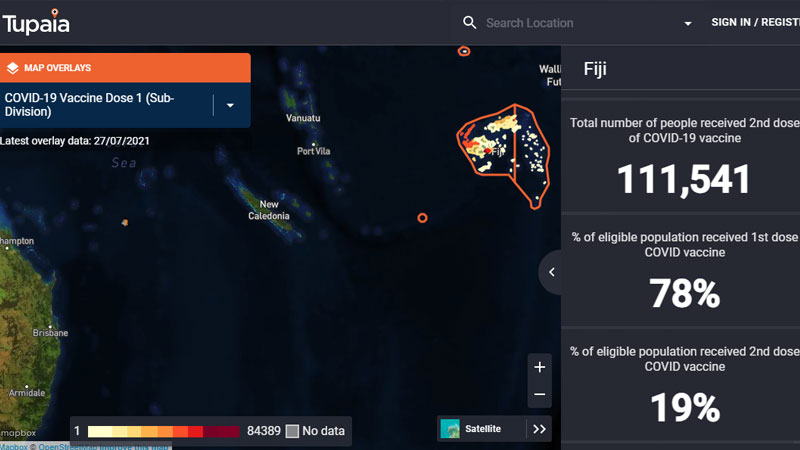Expand the basemap options double arrow
Screen dimensions: 800x450
point(540,429)
